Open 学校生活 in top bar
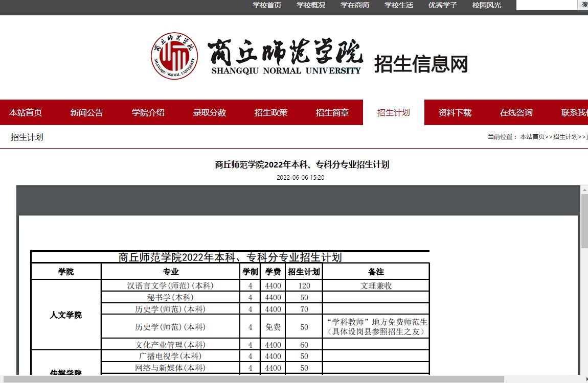 pyautogui.click(x=399, y=5)
